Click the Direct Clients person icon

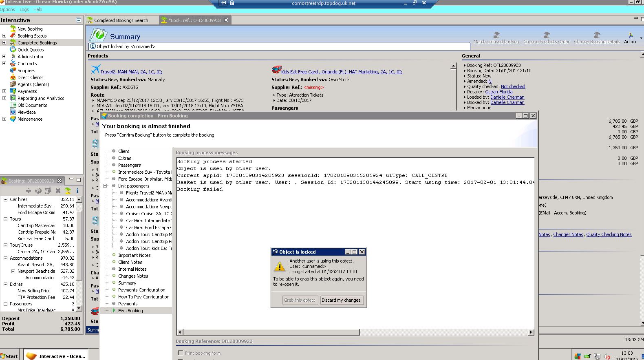click(13, 77)
